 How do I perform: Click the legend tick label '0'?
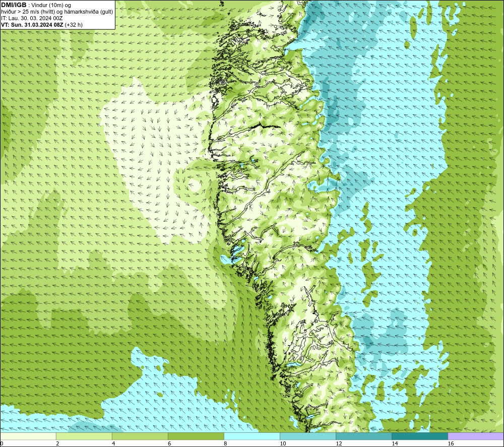click(2, 443)
